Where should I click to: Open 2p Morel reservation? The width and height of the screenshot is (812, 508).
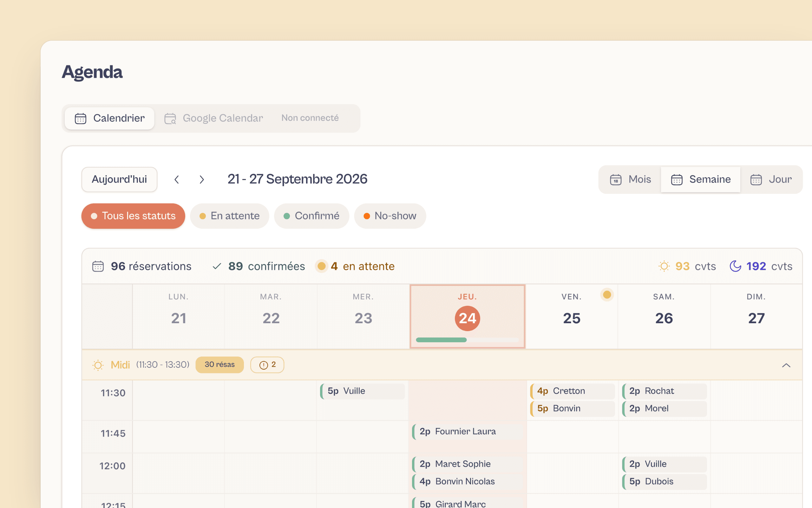tap(665, 409)
